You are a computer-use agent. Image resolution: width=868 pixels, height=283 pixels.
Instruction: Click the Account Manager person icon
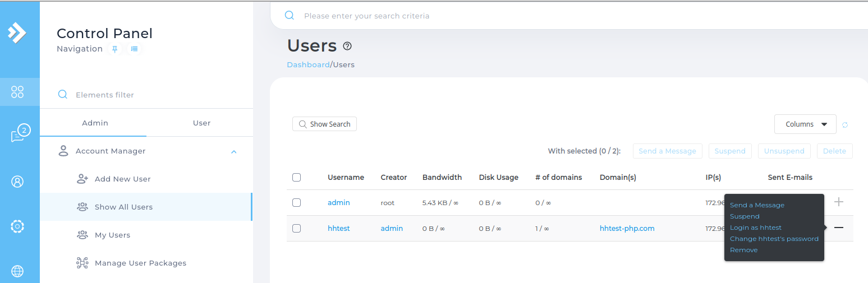click(x=63, y=151)
